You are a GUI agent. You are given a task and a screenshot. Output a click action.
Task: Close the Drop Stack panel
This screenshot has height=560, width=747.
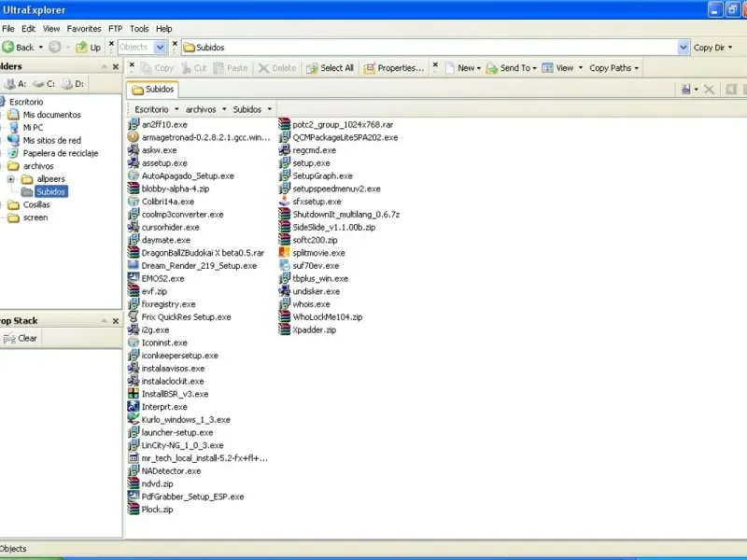[x=115, y=321]
